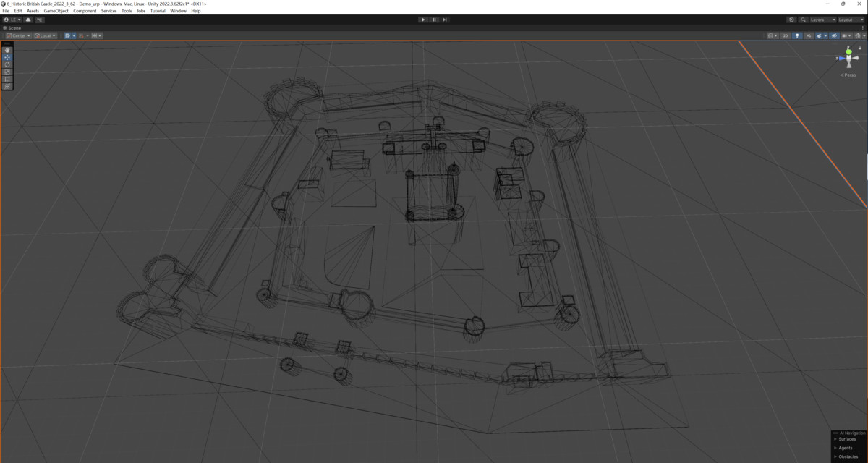Switch to the Scene tab

coord(13,27)
